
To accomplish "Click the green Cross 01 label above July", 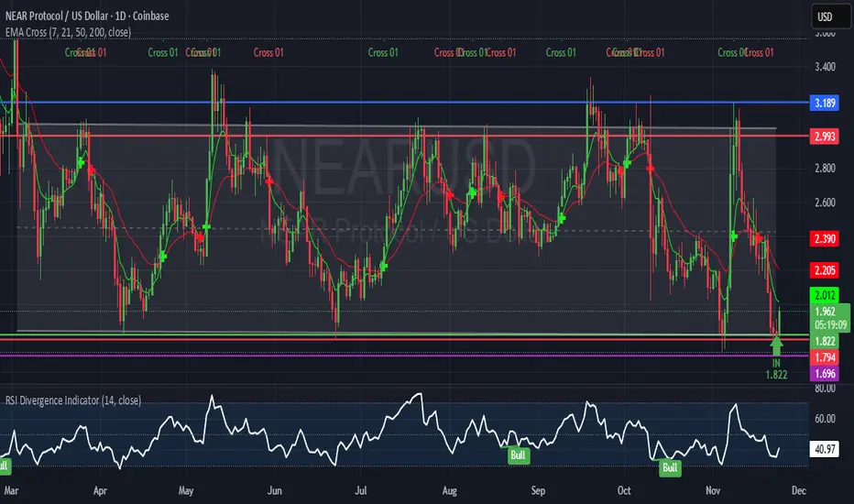I will click(383, 52).
